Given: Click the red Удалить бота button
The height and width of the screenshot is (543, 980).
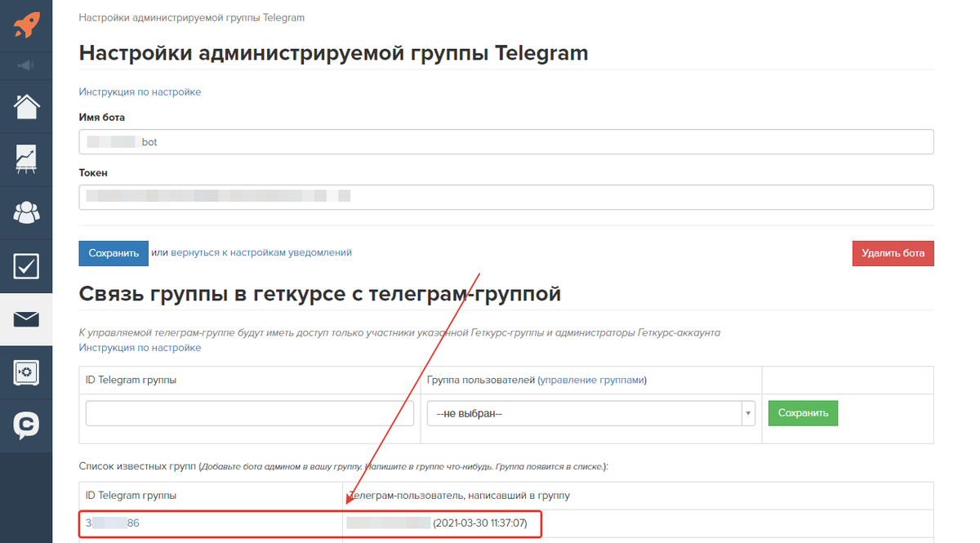Looking at the screenshot, I should (893, 253).
